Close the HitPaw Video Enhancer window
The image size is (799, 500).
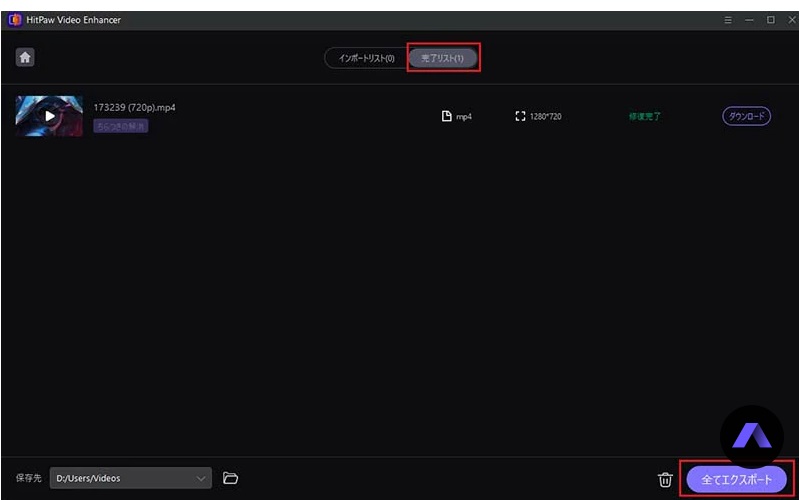(789, 20)
